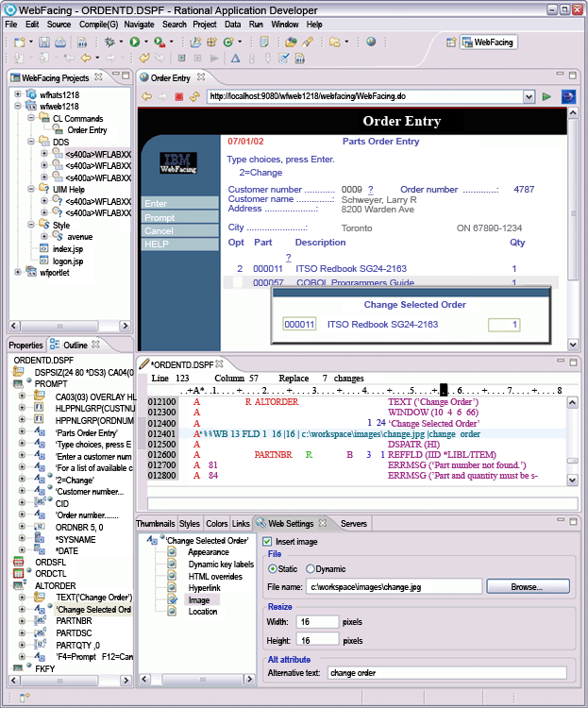The width and height of the screenshot is (588, 708).
Task: Maximize the Order Entry browser view
Action: pyautogui.click(x=573, y=76)
